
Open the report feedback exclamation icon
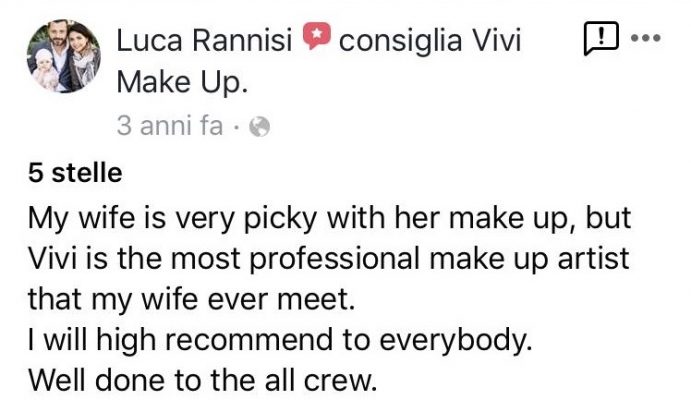[x=598, y=41]
